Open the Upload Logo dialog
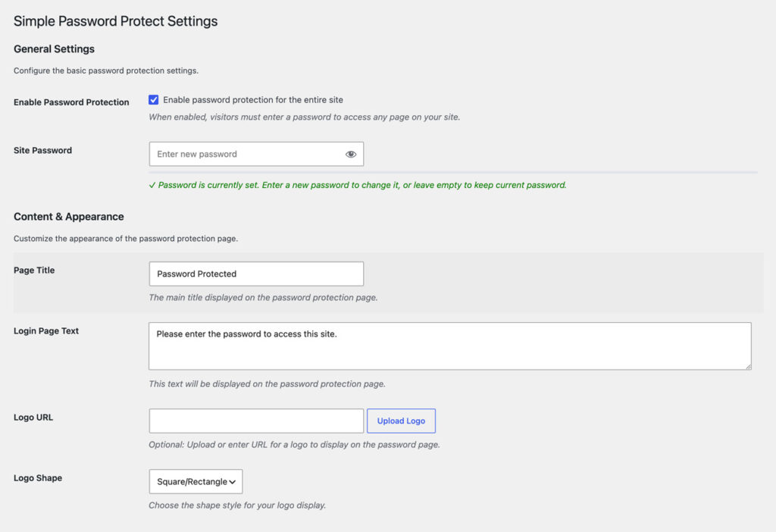This screenshot has height=532, width=776. (x=402, y=421)
